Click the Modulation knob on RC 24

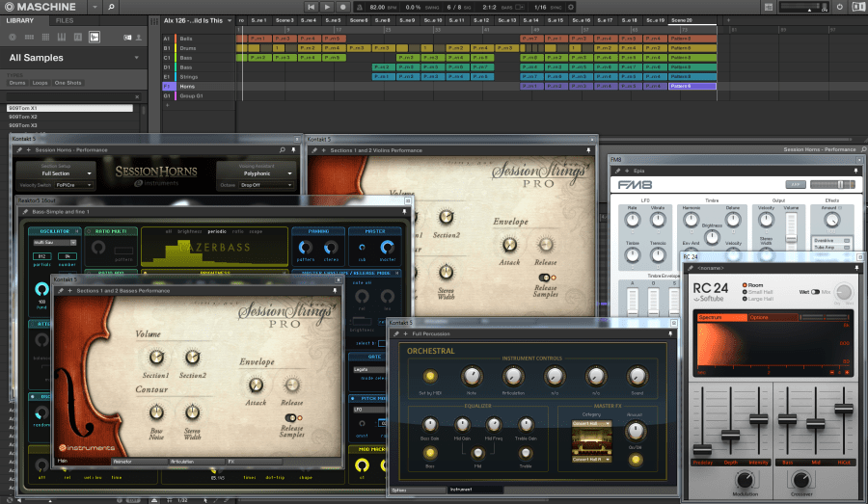click(746, 479)
